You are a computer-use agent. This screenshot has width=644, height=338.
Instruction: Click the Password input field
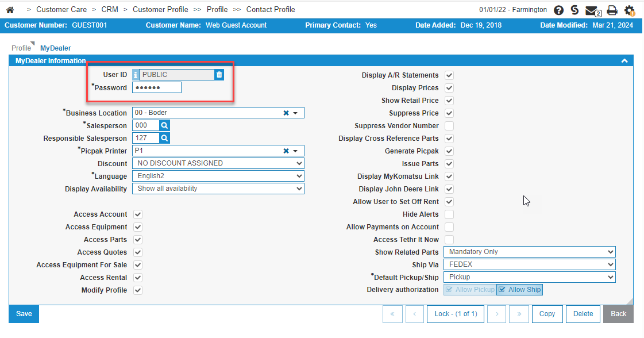pos(156,87)
